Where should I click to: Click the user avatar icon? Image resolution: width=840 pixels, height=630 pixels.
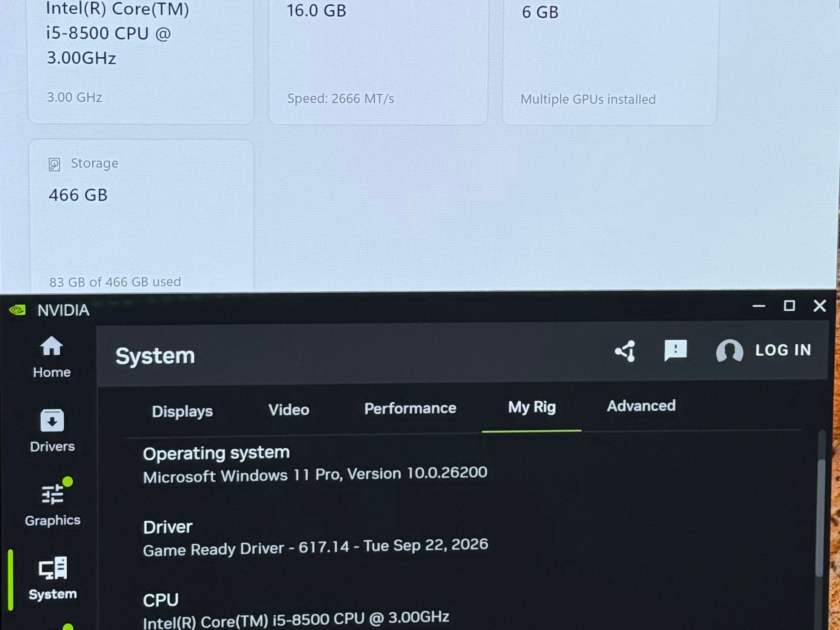(729, 351)
